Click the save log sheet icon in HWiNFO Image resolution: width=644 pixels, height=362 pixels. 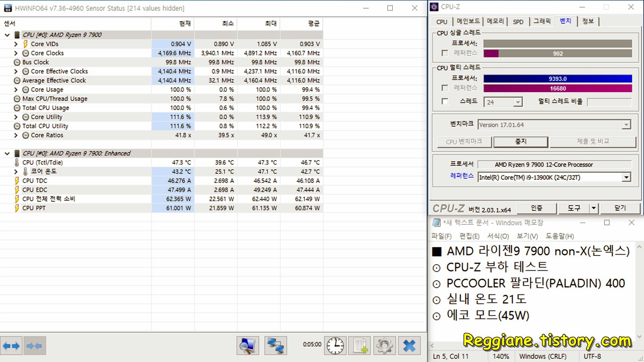pos(360,346)
